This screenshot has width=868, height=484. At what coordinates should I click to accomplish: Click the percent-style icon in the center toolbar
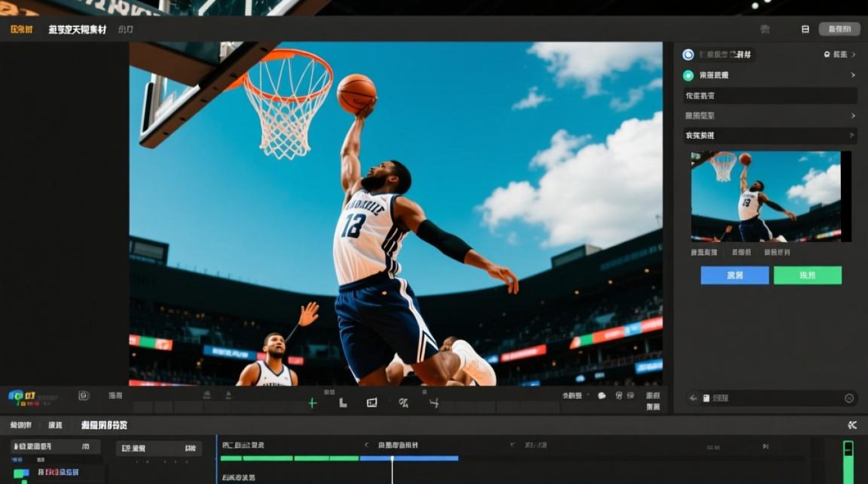[x=404, y=403]
